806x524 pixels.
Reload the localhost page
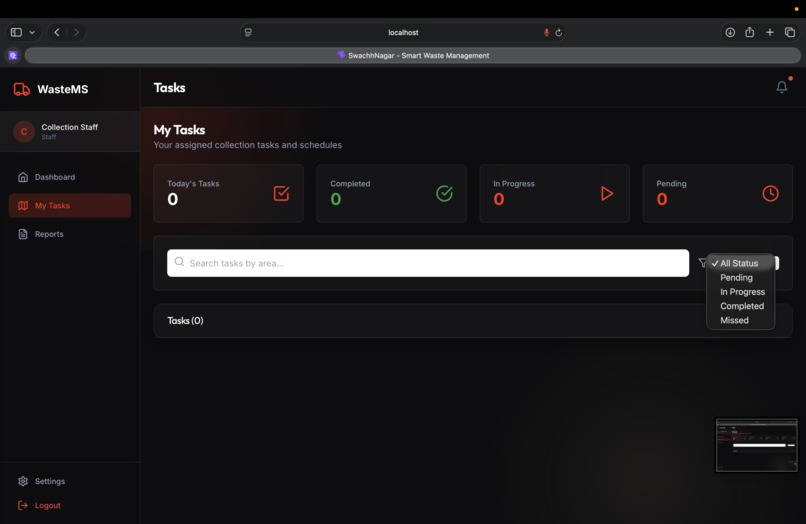pyautogui.click(x=559, y=32)
